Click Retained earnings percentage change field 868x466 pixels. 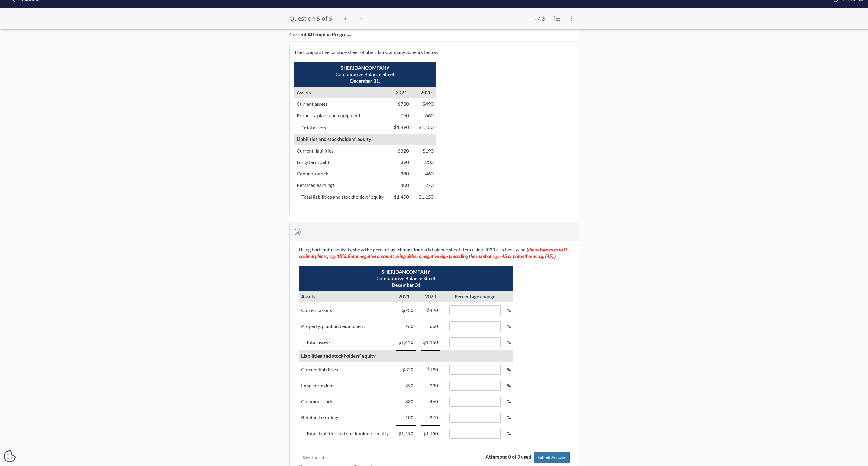pyautogui.click(x=475, y=417)
